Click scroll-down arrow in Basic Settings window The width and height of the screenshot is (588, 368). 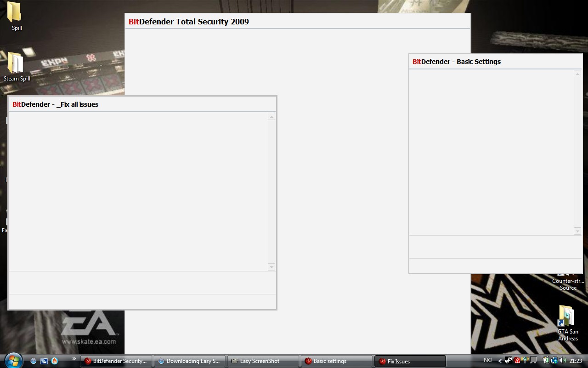coord(577,231)
